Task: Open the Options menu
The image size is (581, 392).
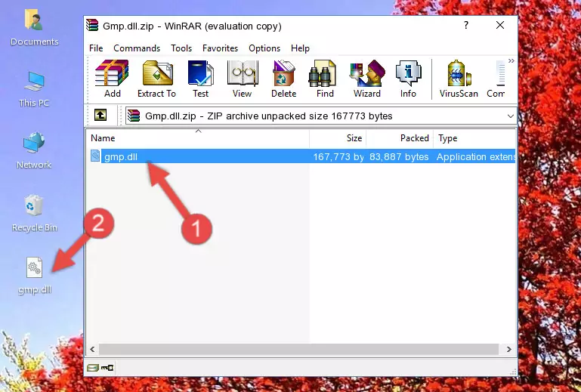Action: pyautogui.click(x=264, y=48)
